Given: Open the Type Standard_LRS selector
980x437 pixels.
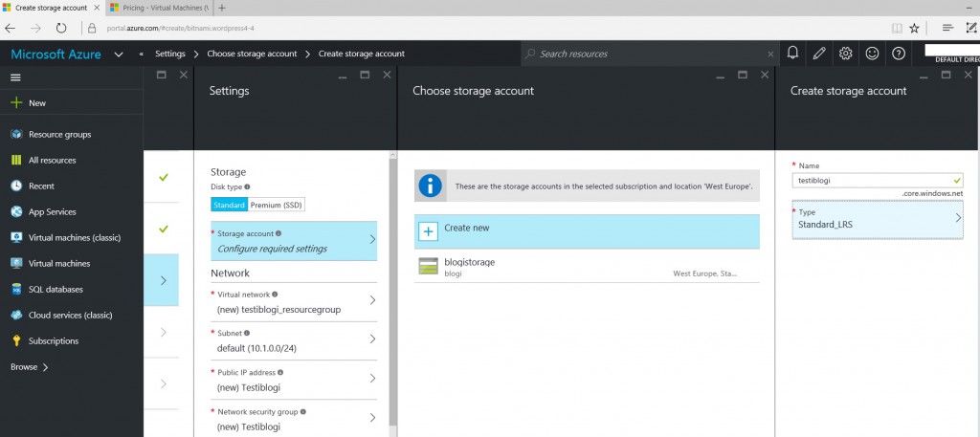Looking at the screenshot, I should (878, 219).
